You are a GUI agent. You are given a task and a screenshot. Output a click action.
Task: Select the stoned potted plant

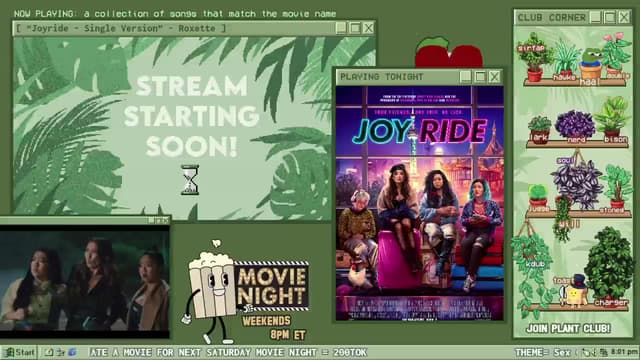pyautogui.click(x=616, y=189)
